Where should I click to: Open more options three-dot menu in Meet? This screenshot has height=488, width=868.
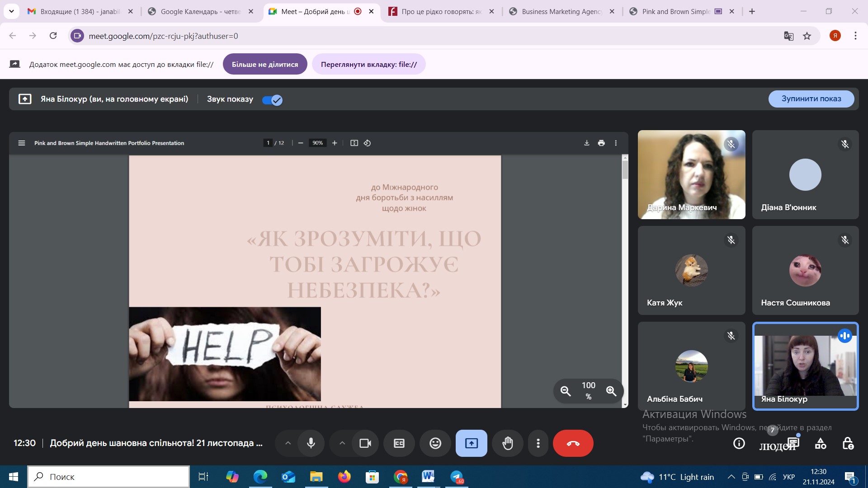click(x=538, y=443)
